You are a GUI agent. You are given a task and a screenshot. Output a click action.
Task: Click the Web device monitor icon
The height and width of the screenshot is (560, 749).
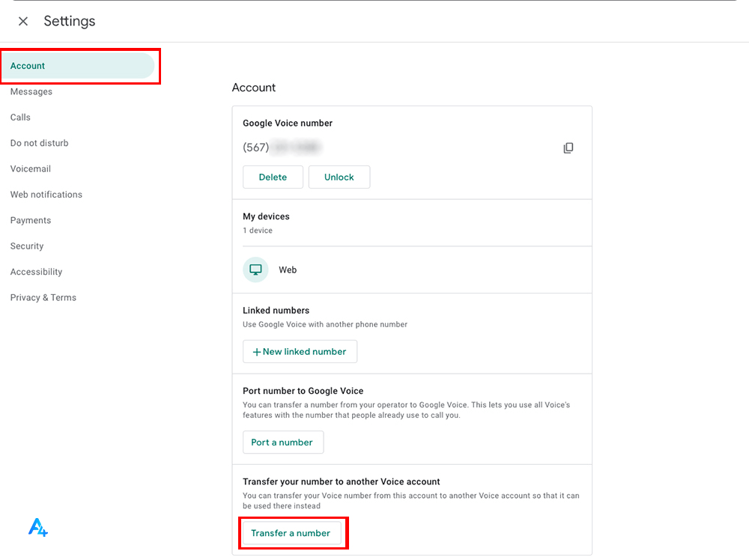[255, 270]
